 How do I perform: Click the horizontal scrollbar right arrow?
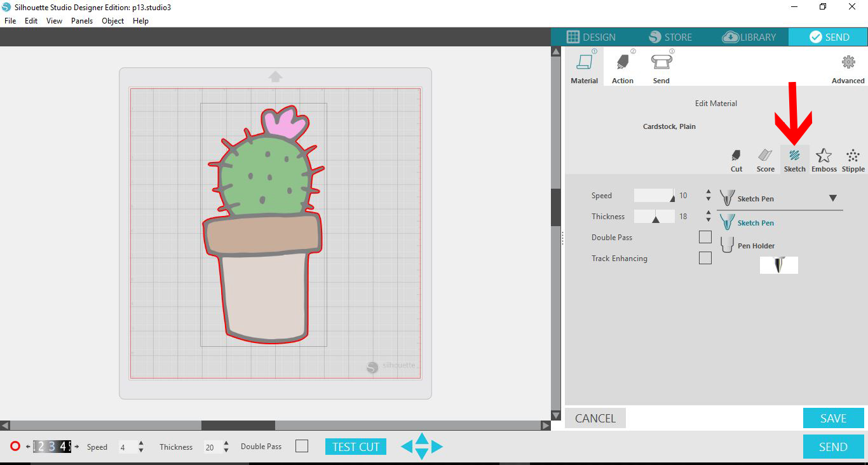[x=546, y=425]
